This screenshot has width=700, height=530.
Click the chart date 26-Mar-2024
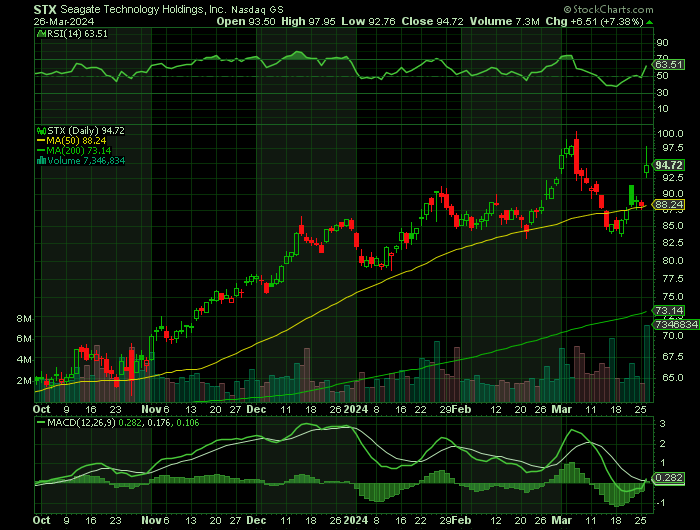(64, 22)
